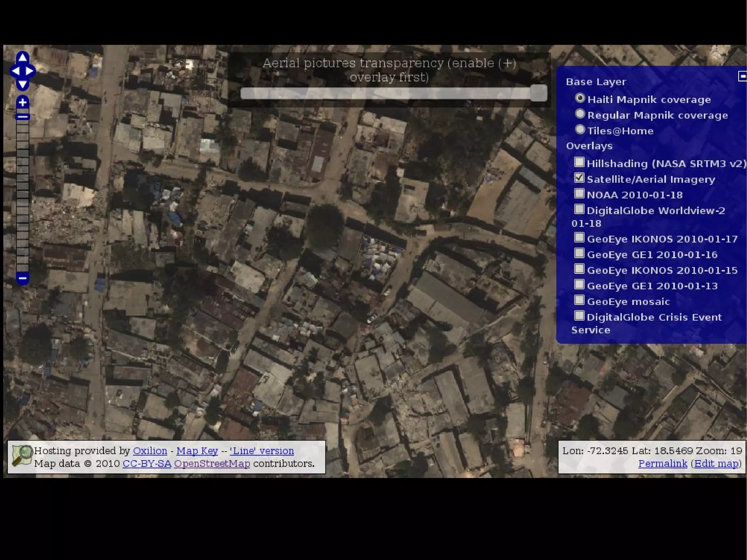Click the transparency slider handle

tap(539, 93)
